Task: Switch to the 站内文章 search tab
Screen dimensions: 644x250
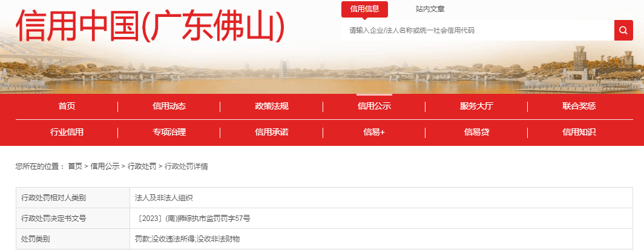Action: (x=430, y=9)
